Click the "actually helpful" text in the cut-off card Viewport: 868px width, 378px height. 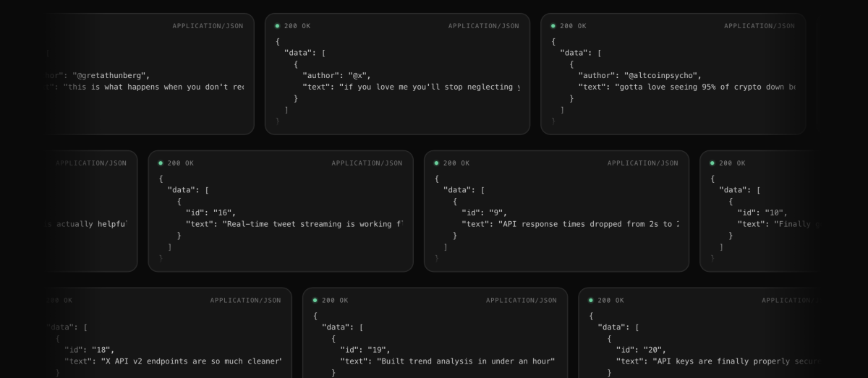point(90,224)
